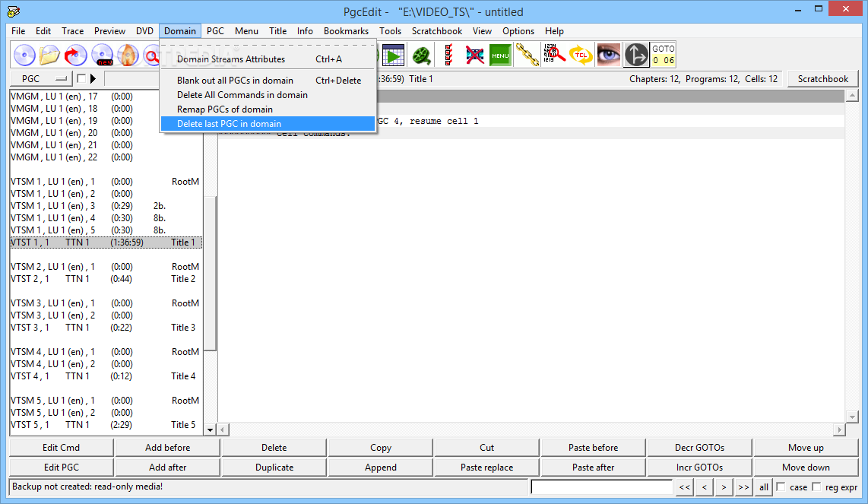Select VTST 4, 1 TTN 1 Title 4
This screenshot has height=504, width=868.
coord(106,376)
